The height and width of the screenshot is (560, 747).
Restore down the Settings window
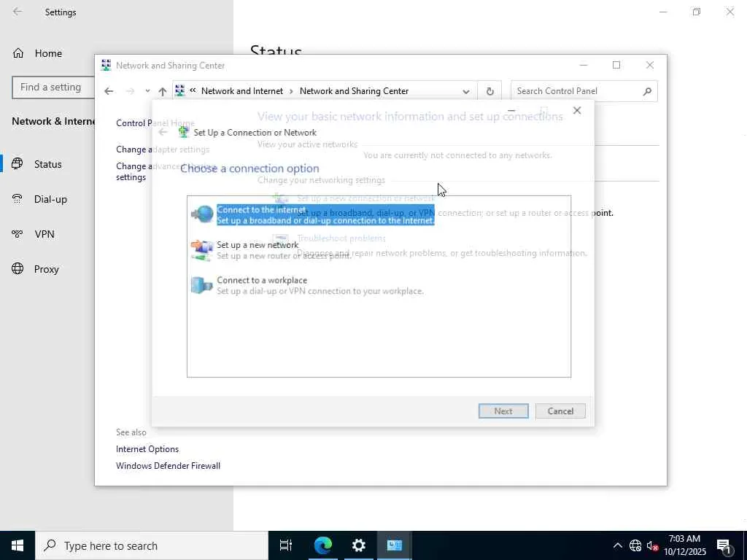tap(697, 12)
